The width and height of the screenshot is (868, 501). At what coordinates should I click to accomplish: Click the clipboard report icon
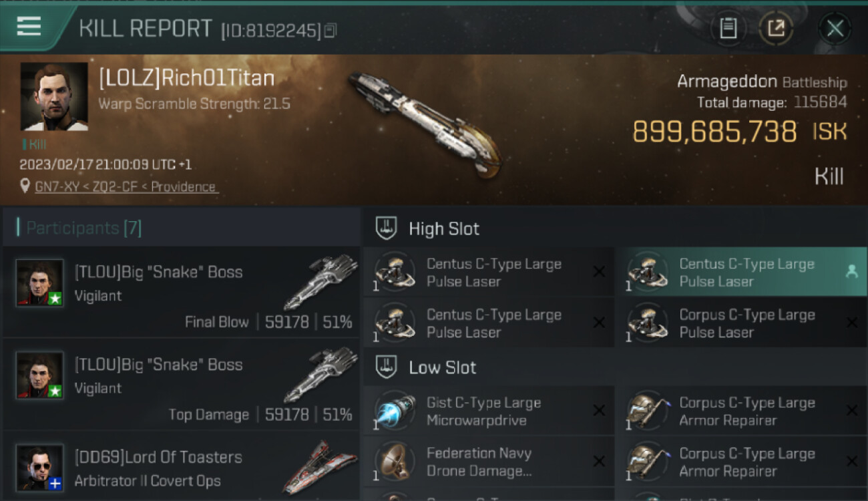pyautogui.click(x=728, y=28)
